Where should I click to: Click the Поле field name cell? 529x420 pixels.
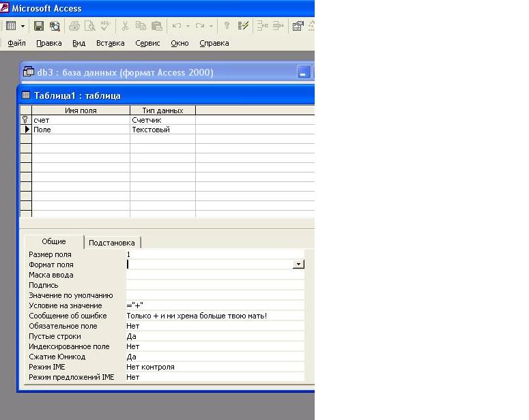[81, 130]
